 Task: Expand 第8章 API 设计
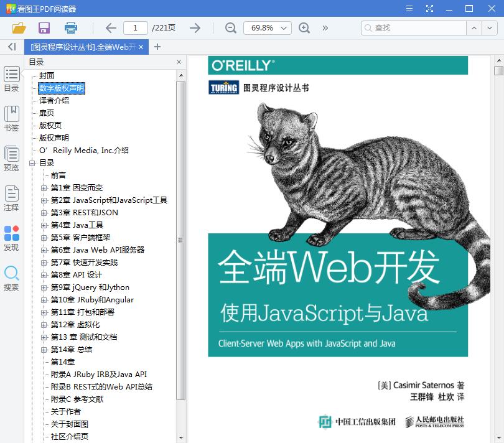pyautogui.click(x=44, y=275)
